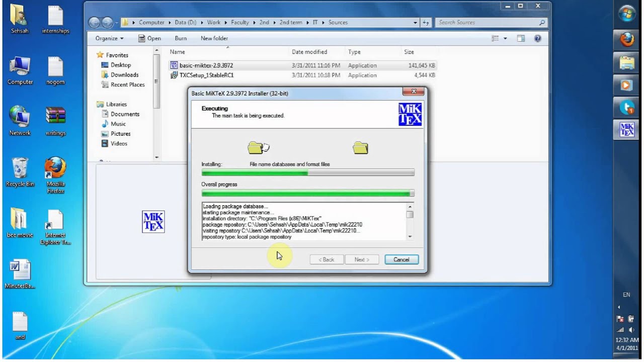
Task: Open Favorites in navigation pane
Action: [112, 55]
